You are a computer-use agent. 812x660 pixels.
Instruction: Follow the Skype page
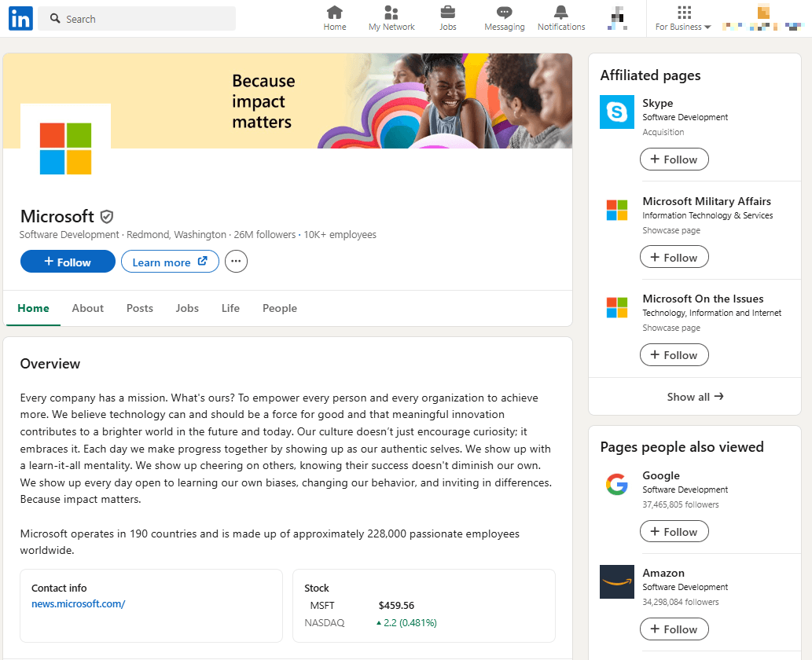pos(674,159)
